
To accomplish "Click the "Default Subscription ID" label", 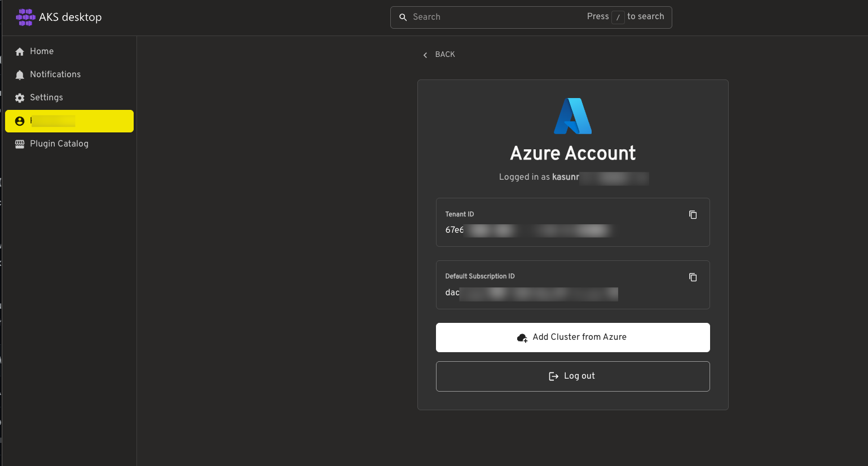I will click(480, 276).
